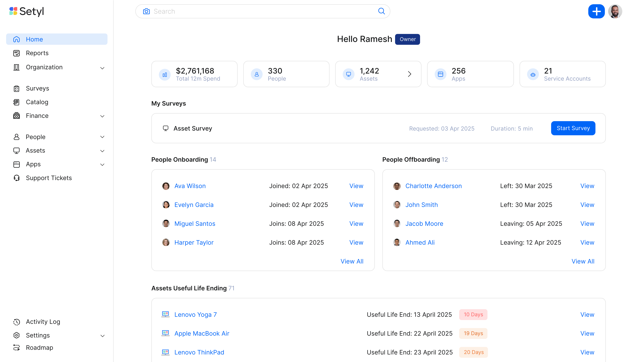The width and height of the screenshot is (644, 362).
Task: Click the Start Survey button
Action: (x=573, y=128)
